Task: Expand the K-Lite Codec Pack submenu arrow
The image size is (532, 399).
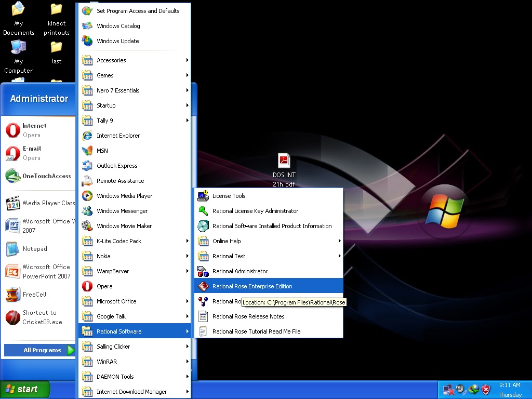Action: (187, 241)
